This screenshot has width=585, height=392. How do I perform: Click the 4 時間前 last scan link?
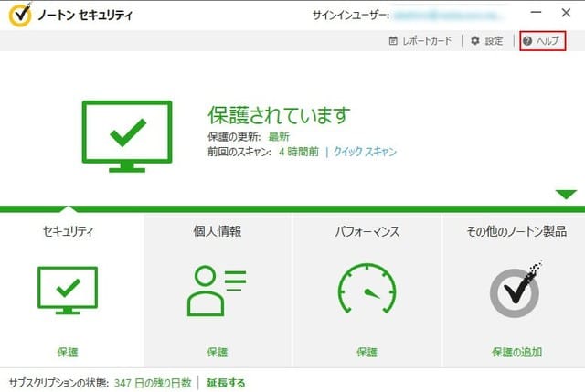click(298, 152)
